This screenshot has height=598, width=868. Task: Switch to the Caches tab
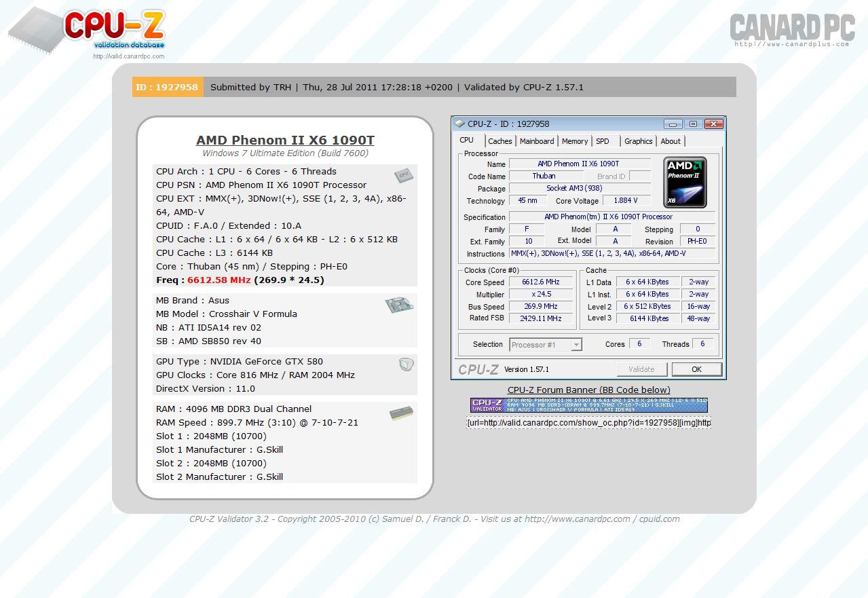500,141
